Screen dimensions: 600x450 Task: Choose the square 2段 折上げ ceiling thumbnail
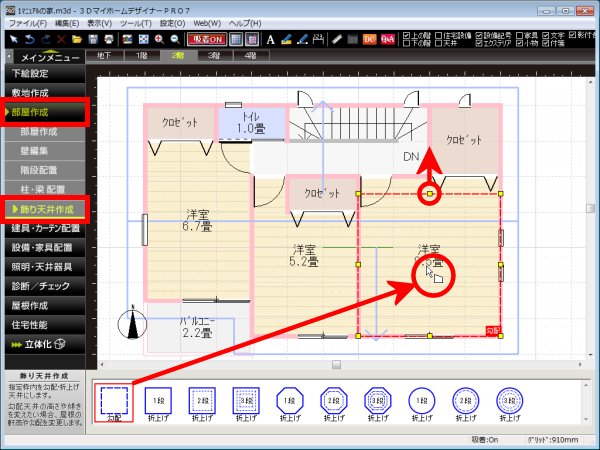tap(202, 404)
